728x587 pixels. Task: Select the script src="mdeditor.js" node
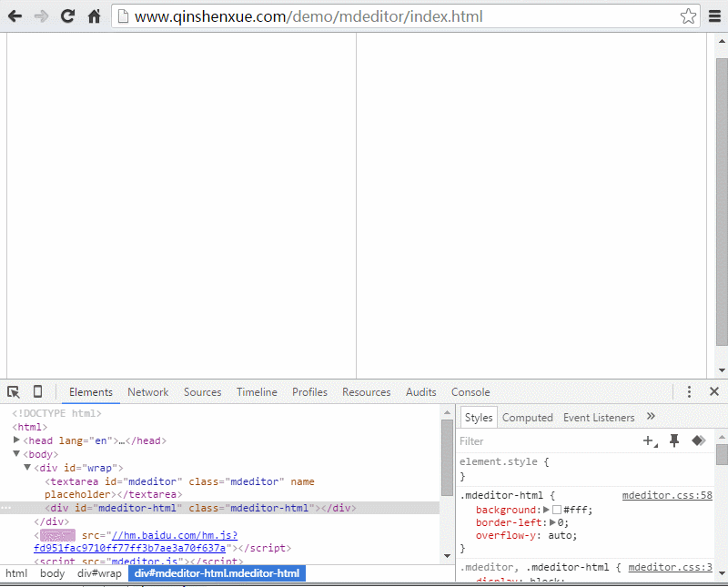click(x=138, y=561)
